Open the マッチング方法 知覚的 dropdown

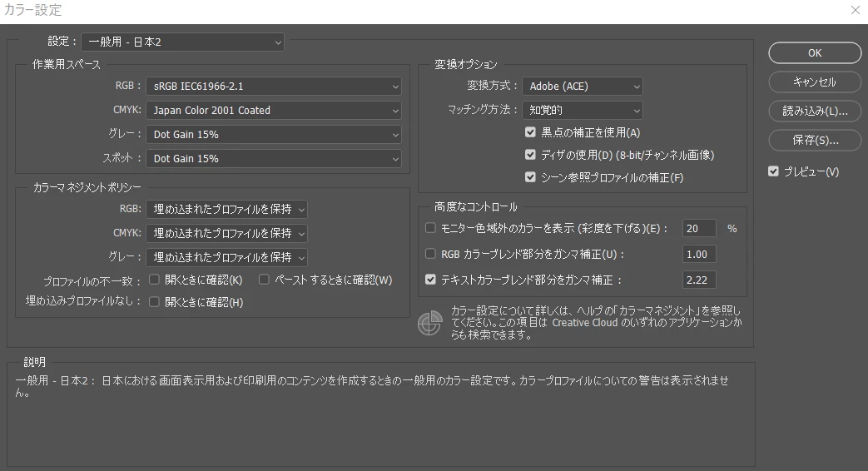583,110
